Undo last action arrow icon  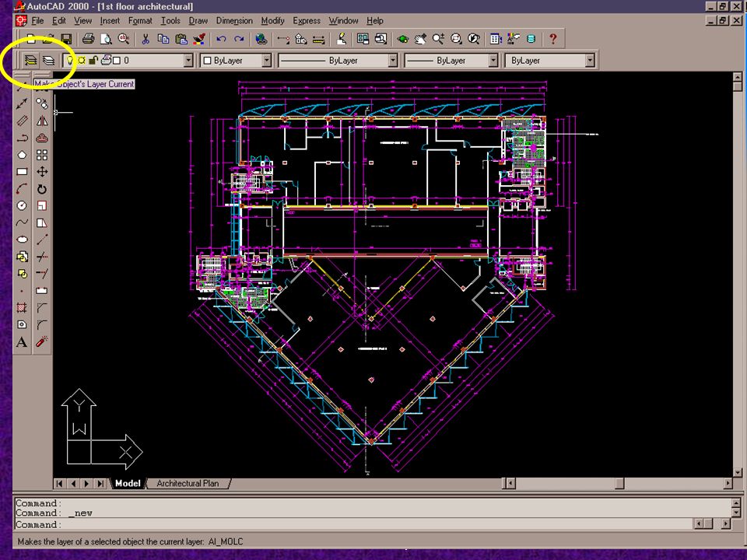click(x=221, y=39)
